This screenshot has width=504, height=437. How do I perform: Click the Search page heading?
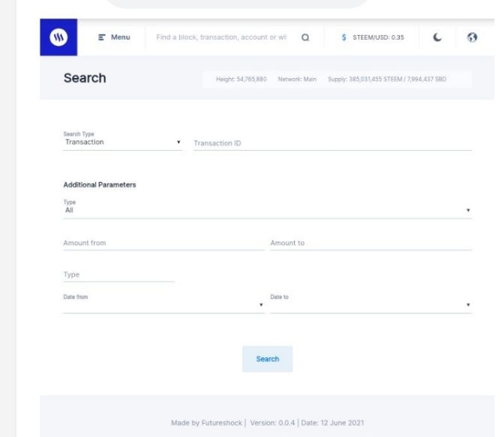(x=85, y=78)
